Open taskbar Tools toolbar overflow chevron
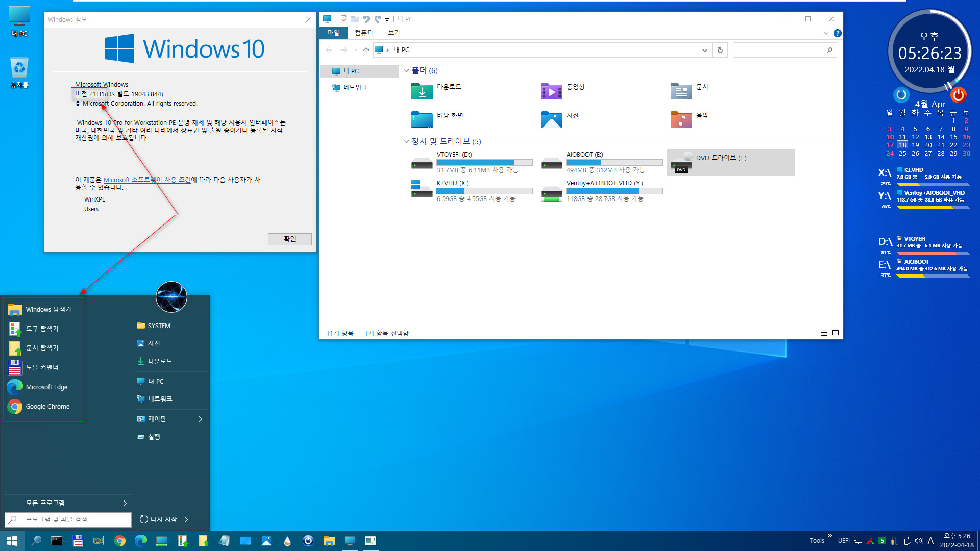This screenshot has height=551, width=980. pos(830,536)
